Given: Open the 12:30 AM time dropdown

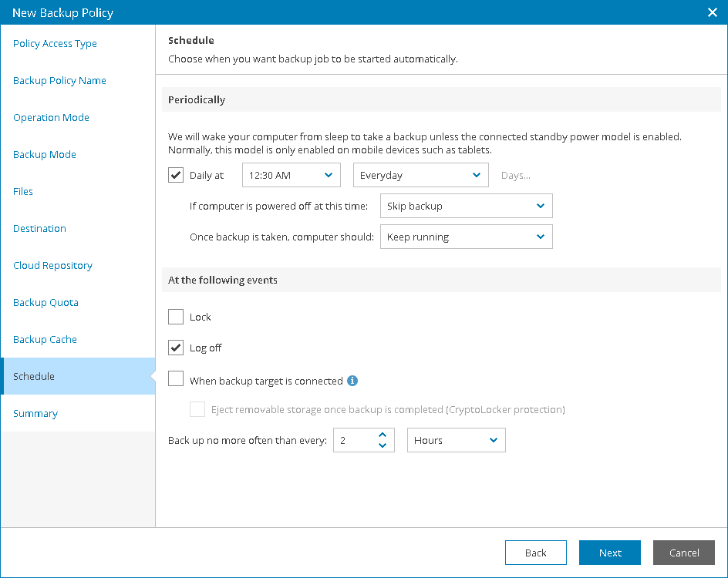Looking at the screenshot, I should [x=292, y=175].
